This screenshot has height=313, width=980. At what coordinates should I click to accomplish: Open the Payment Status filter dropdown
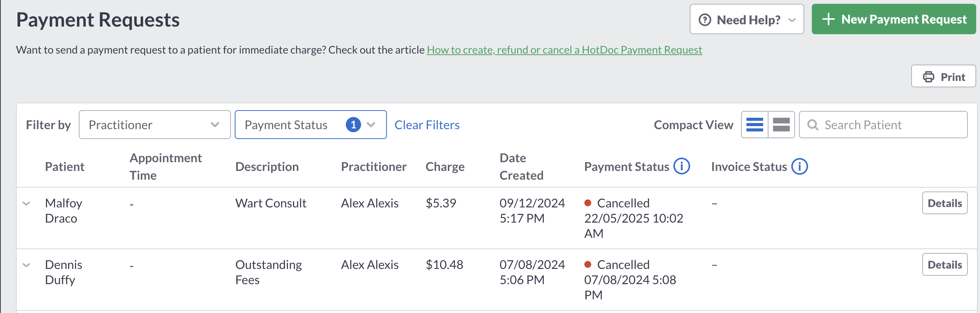(x=310, y=125)
